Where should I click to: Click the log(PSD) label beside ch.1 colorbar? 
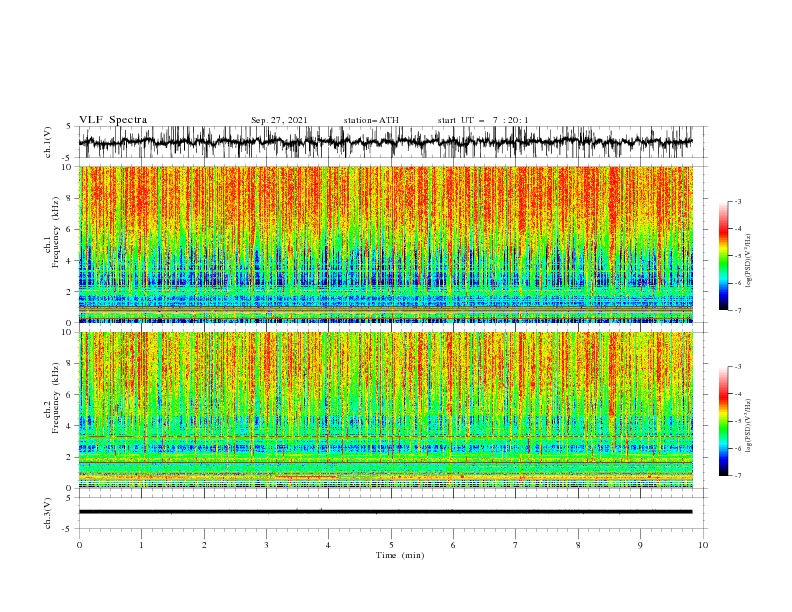748,261
